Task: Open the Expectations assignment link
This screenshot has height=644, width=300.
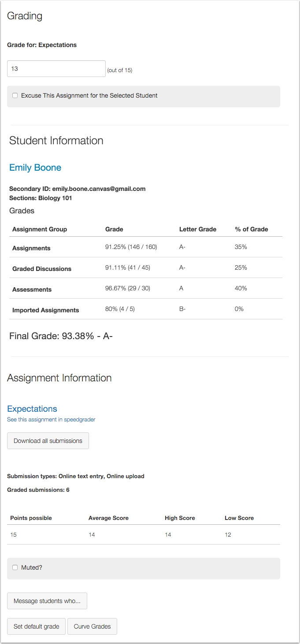Action: pos(32,409)
